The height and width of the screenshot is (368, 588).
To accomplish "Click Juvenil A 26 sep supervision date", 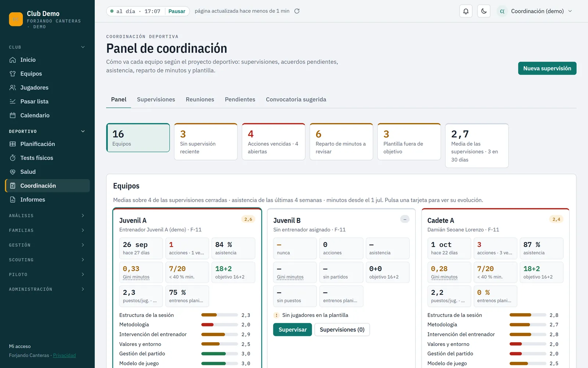I will click(x=141, y=248).
